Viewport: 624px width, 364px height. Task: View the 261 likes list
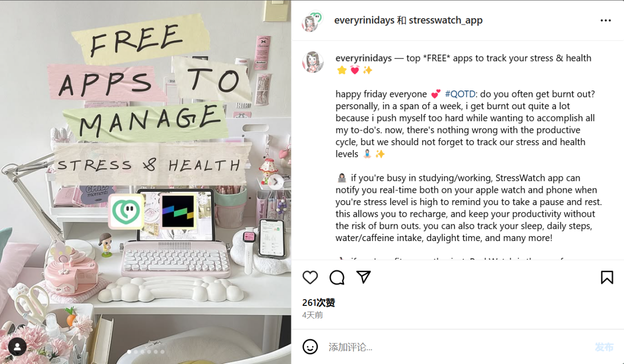pos(318,303)
